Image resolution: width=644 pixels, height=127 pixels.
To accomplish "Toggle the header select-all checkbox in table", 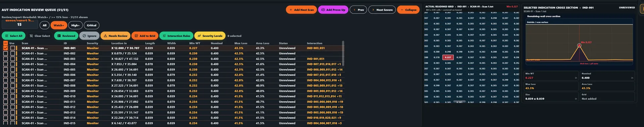I will 5,43.
